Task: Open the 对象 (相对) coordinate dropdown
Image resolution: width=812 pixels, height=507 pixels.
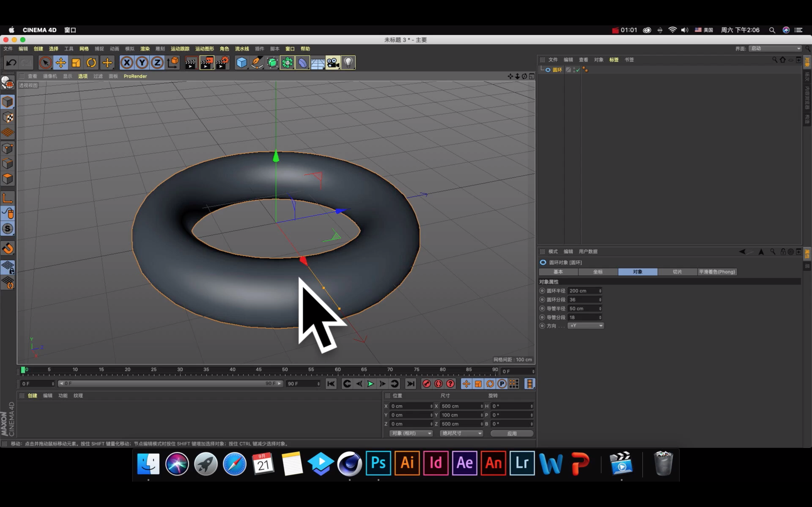Action: click(x=411, y=433)
